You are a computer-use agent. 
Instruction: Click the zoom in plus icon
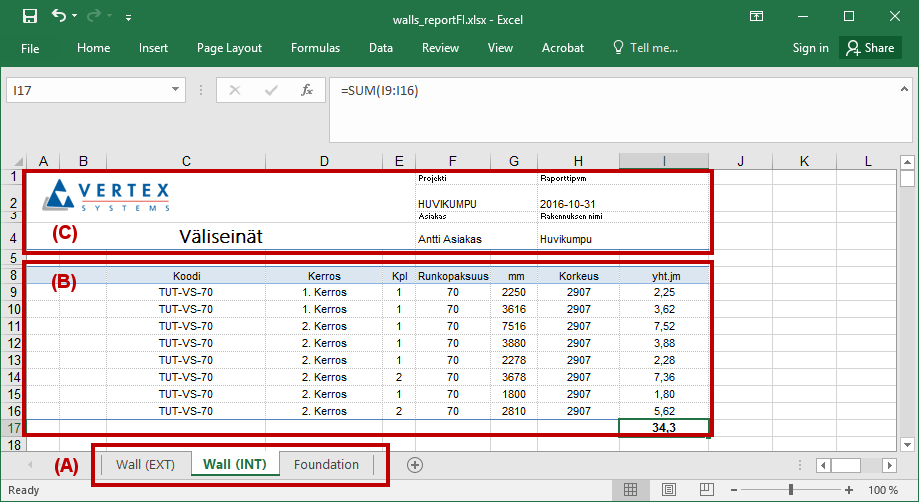[x=850, y=490]
